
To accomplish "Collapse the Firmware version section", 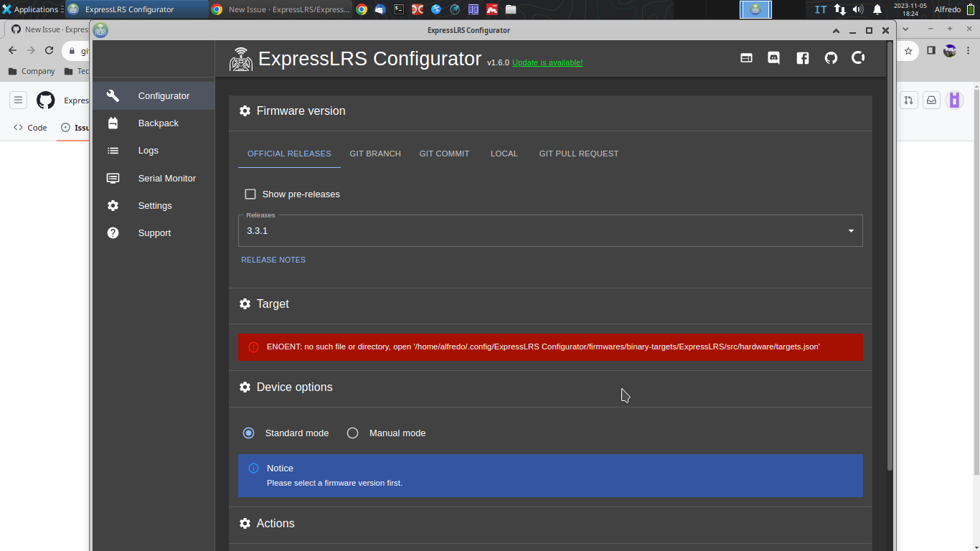I will tap(300, 111).
